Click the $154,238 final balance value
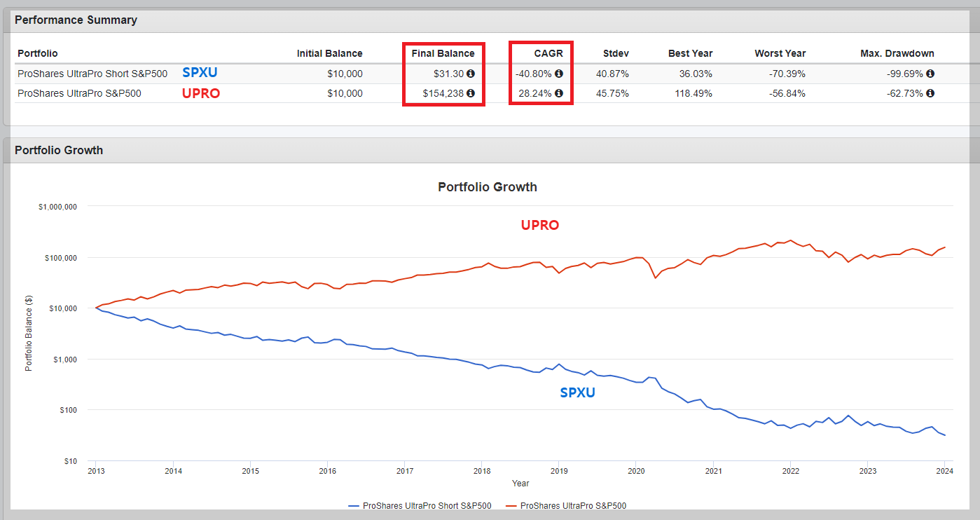 click(x=444, y=93)
